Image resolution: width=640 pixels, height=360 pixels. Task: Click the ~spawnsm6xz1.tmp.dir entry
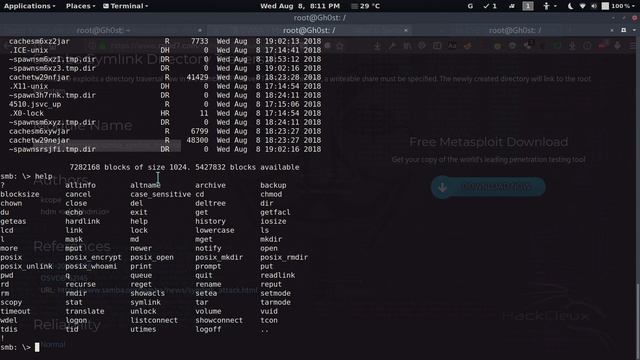click(52, 59)
